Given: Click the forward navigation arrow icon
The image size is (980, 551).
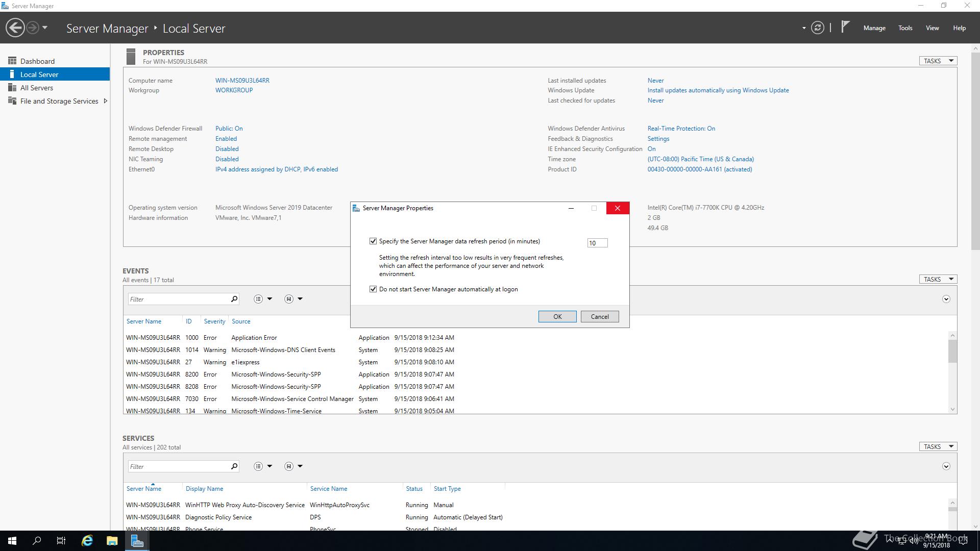Looking at the screenshot, I should (x=32, y=28).
